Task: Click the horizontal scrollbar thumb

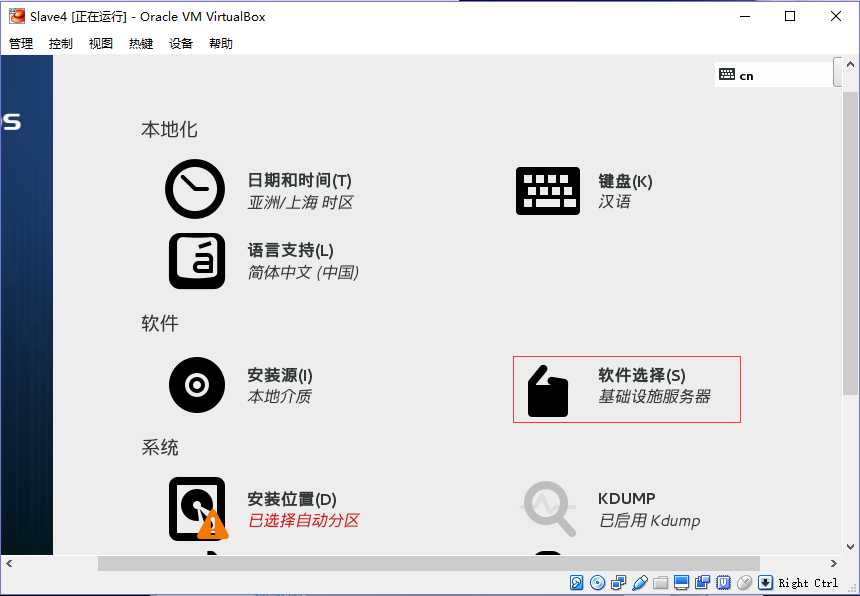Action: coord(429,563)
